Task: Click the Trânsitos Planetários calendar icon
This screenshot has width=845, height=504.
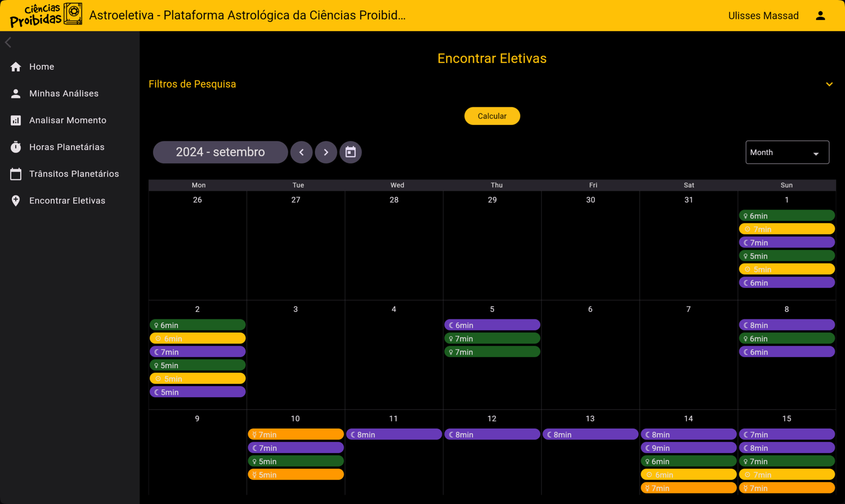Action: click(16, 174)
